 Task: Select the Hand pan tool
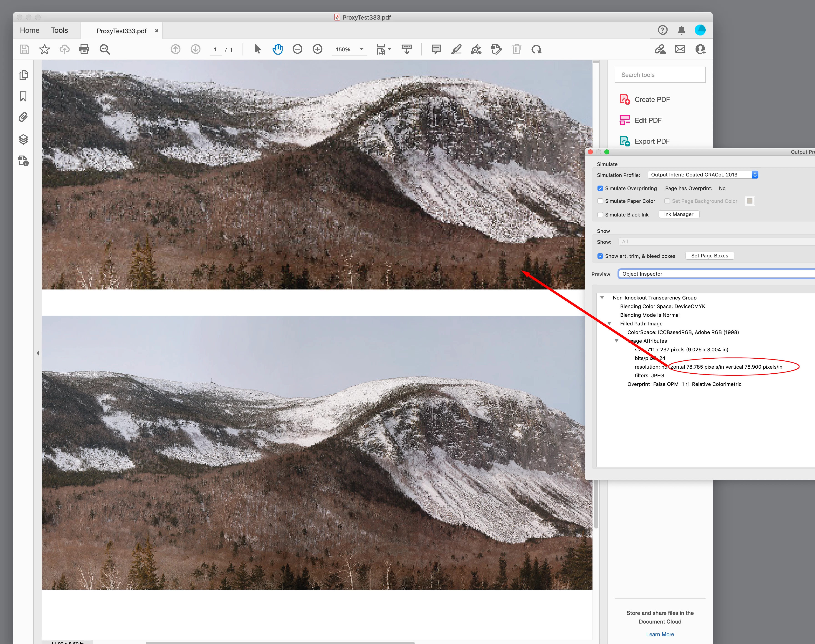(x=277, y=49)
